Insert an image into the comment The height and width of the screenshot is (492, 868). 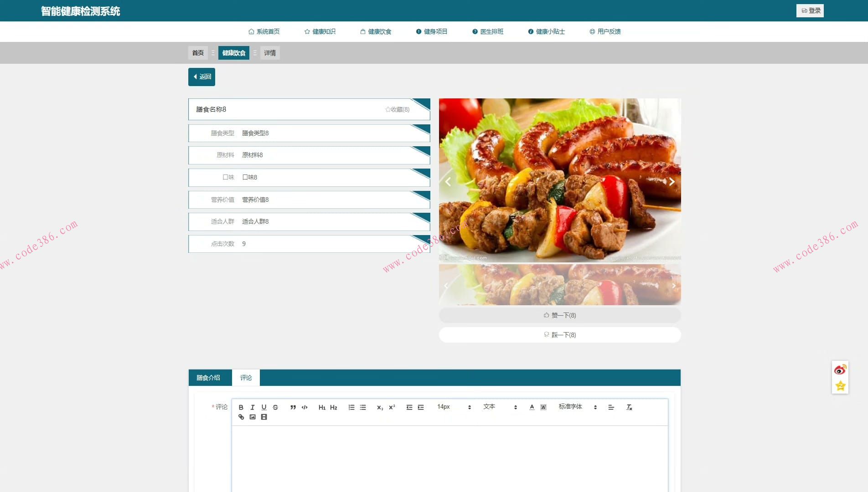point(253,417)
